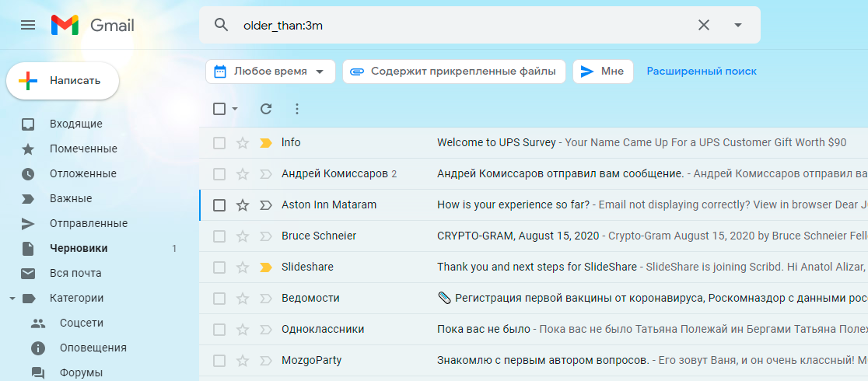Collapse the Категории section in the sidebar
The height and width of the screenshot is (381, 868).
pyautogui.click(x=12, y=298)
